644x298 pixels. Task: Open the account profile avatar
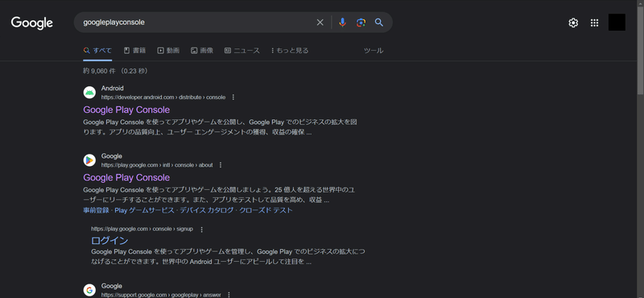617,23
